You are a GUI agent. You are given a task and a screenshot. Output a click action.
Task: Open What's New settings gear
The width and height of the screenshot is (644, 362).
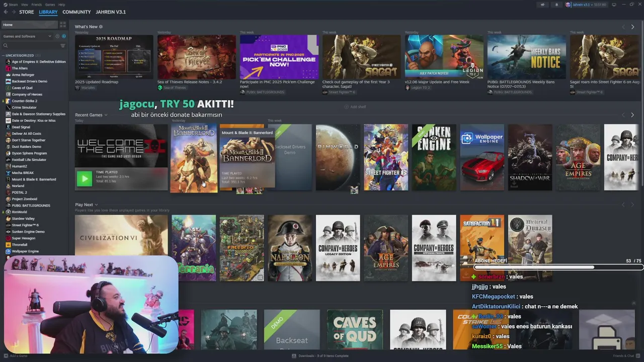[x=101, y=27]
